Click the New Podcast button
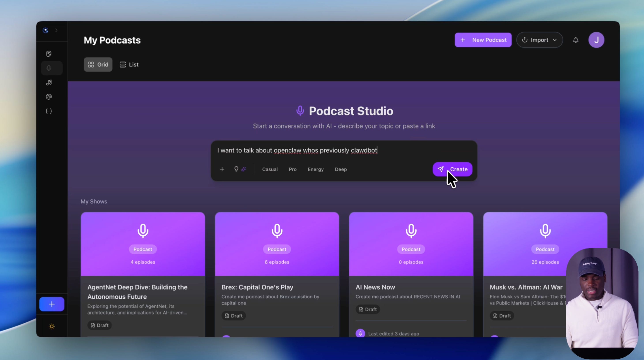This screenshot has width=644, height=360. pos(483,40)
